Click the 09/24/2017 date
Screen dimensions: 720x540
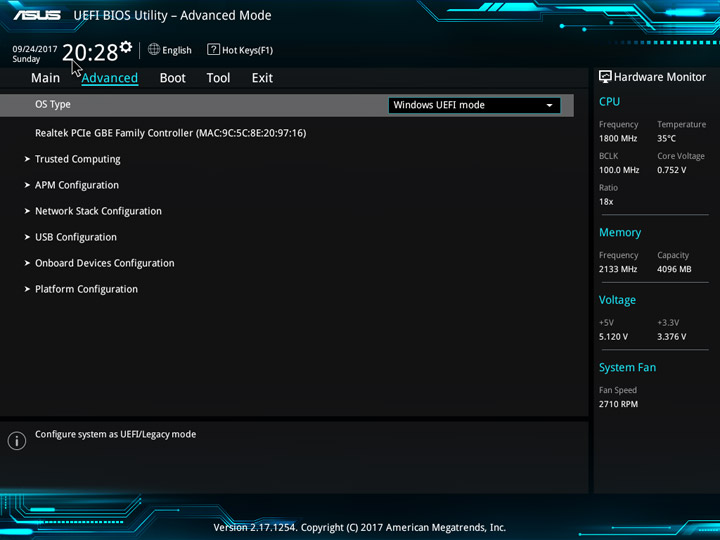click(x=35, y=49)
